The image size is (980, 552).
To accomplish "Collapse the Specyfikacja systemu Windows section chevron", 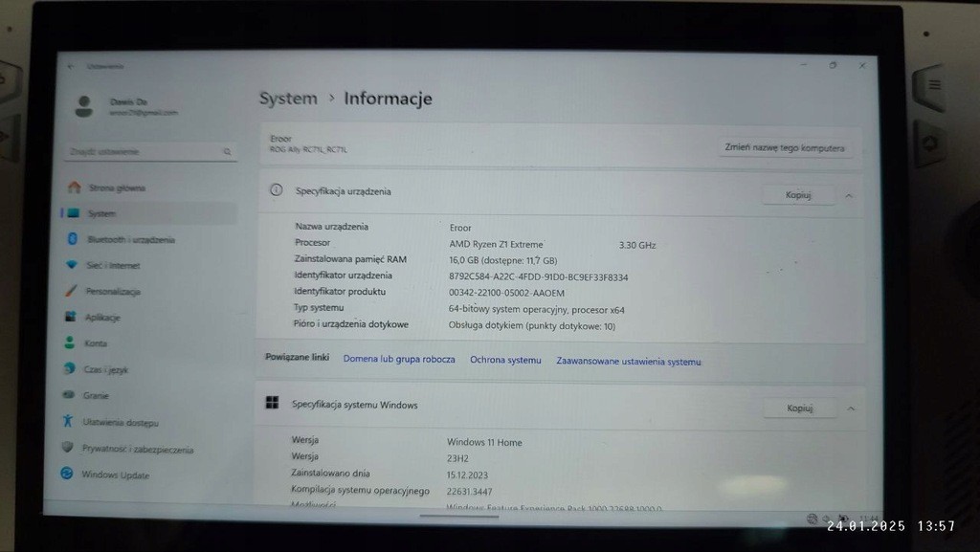I will pyautogui.click(x=850, y=408).
